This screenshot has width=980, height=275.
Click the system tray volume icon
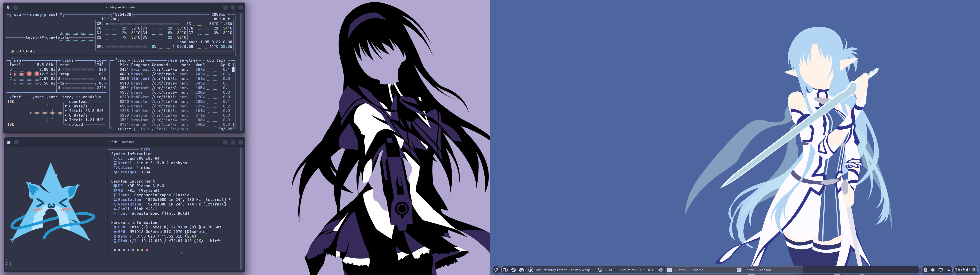(x=933, y=270)
